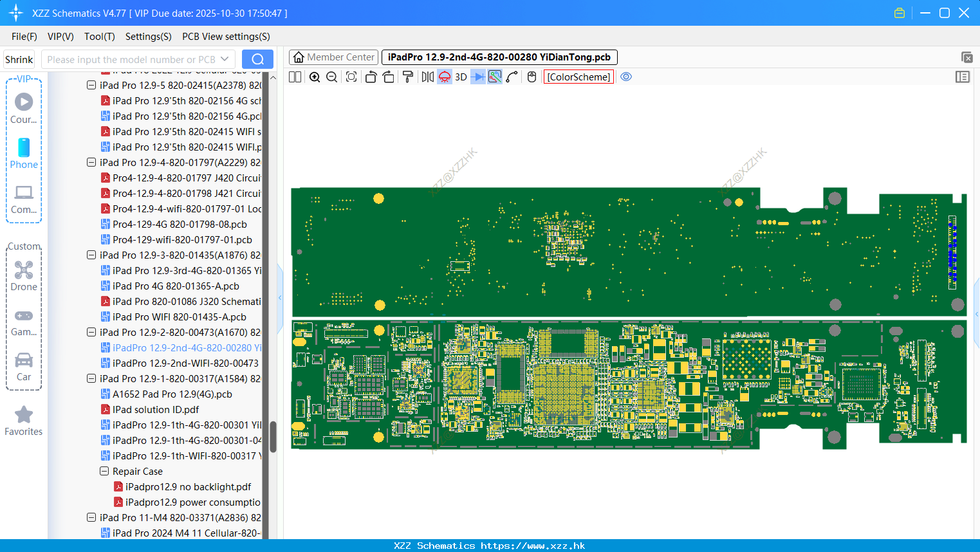Image resolution: width=980 pixels, height=552 pixels.
Task: Fit the PCB to the window
Action: [351, 77]
